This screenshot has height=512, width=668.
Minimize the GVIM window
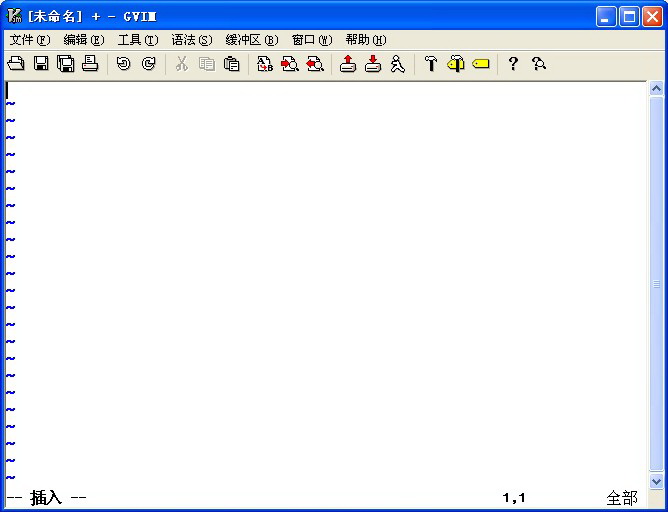606,17
